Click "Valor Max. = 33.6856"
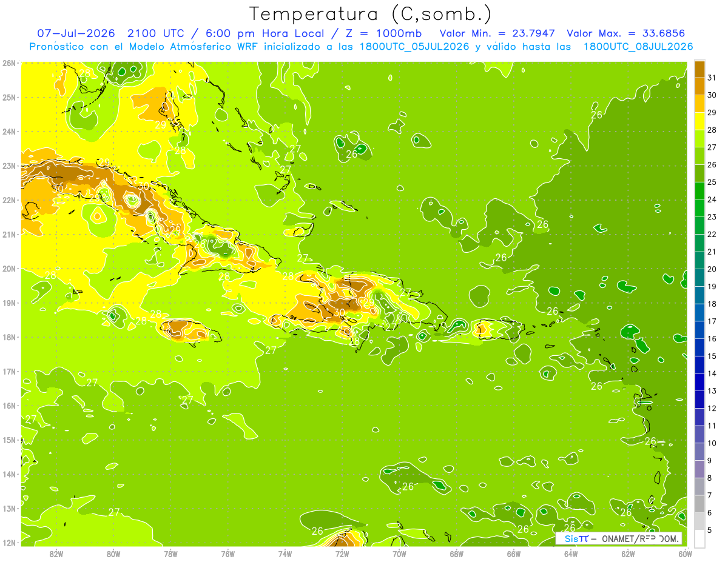The width and height of the screenshot is (728, 562). click(x=625, y=33)
